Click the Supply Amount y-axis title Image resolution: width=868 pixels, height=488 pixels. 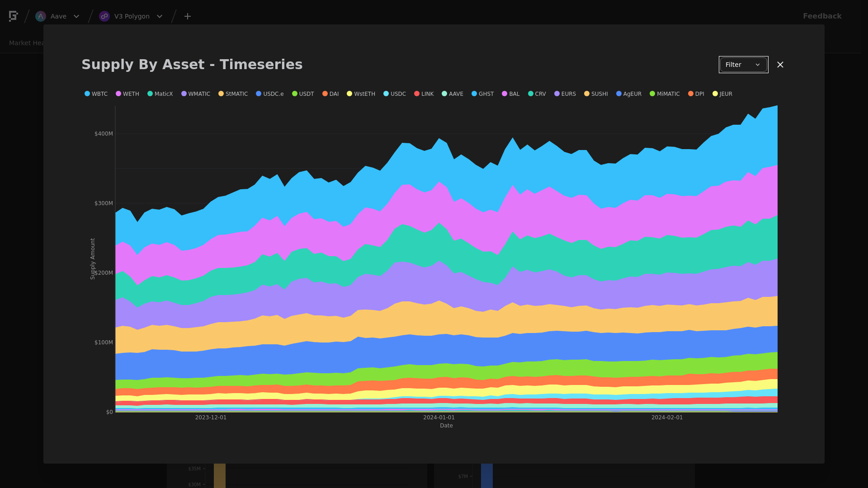pyautogui.click(x=93, y=259)
